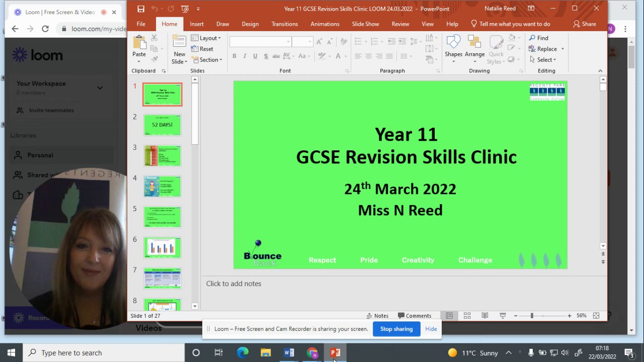Click the Share button in PowerPoint
Viewport: 644px width, 362px height.
click(x=585, y=24)
